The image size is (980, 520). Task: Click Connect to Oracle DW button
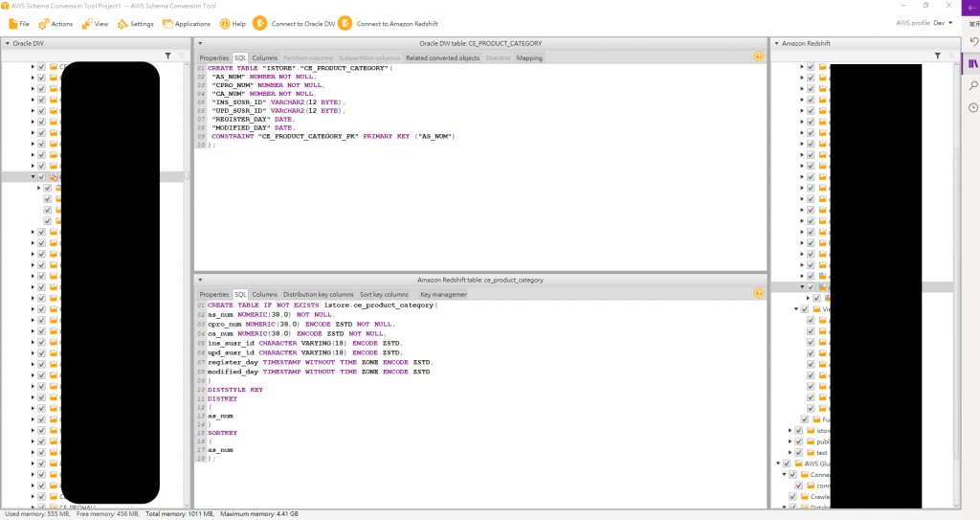coord(295,24)
